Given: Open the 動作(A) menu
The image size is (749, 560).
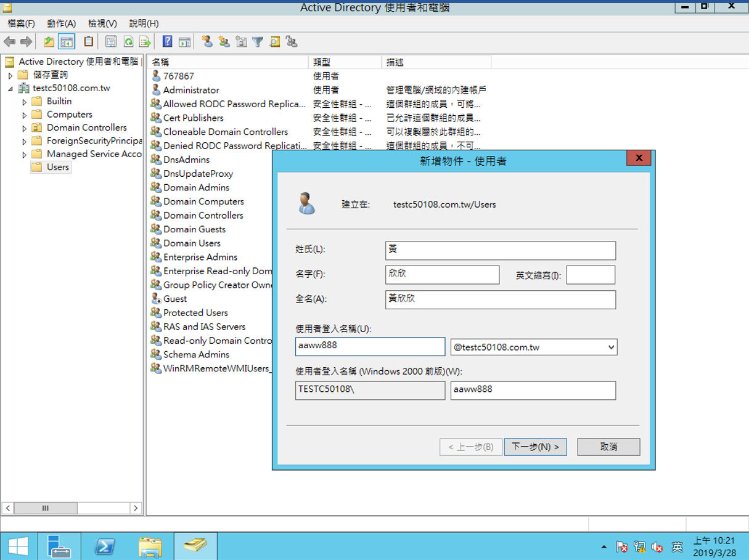Looking at the screenshot, I should (x=61, y=23).
